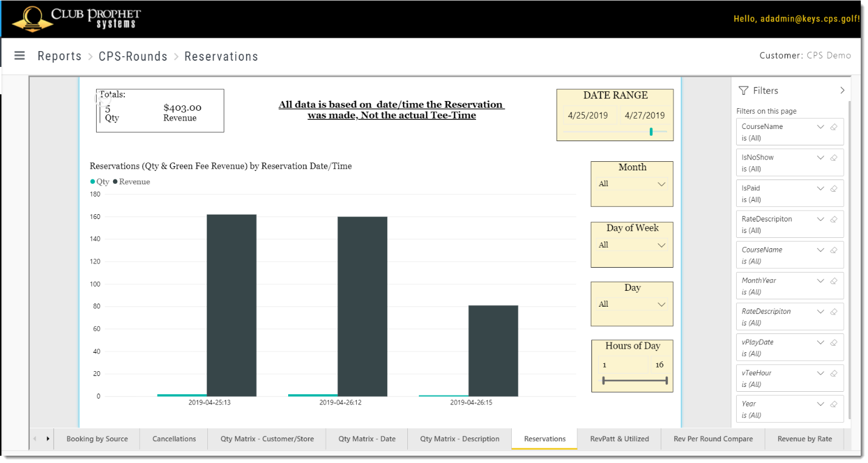Switch to Revenue by Rate tab
868x463 pixels.
pos(805,439)
